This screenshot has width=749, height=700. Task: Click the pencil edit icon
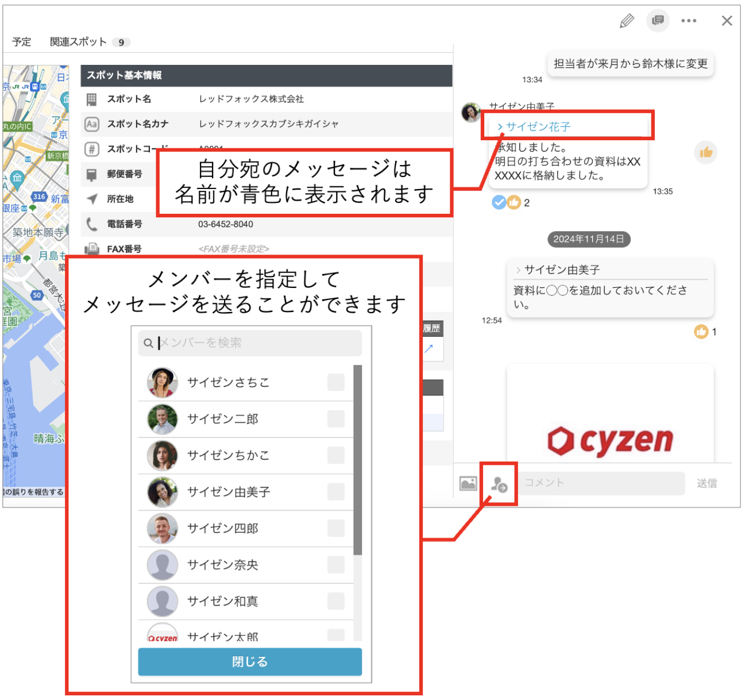coord(627,21)
